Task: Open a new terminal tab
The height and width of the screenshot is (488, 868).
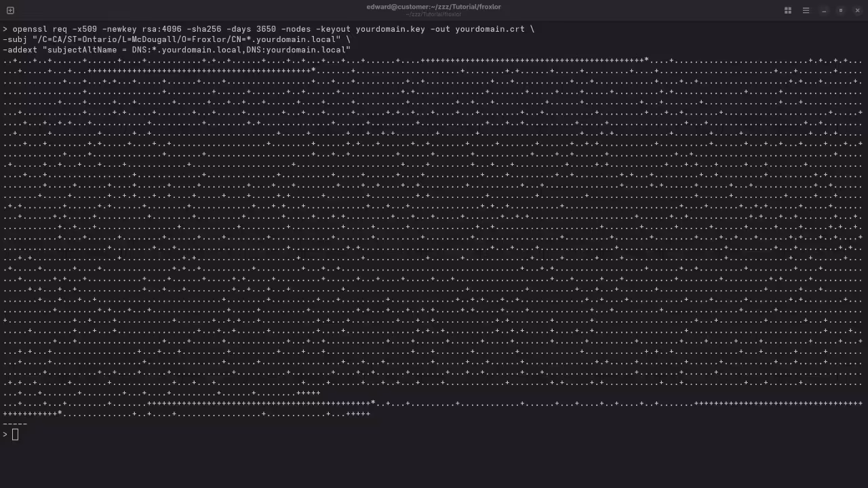Action: [10, 10]
